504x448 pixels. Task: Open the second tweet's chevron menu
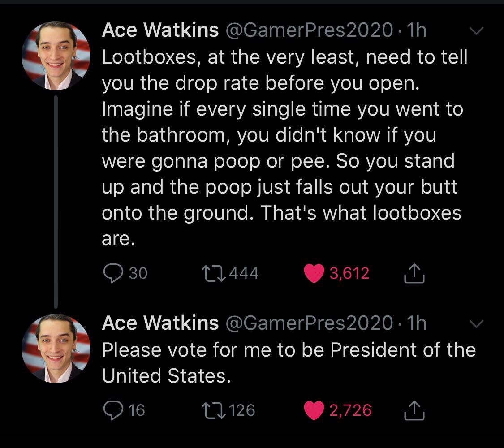point(476,323)
